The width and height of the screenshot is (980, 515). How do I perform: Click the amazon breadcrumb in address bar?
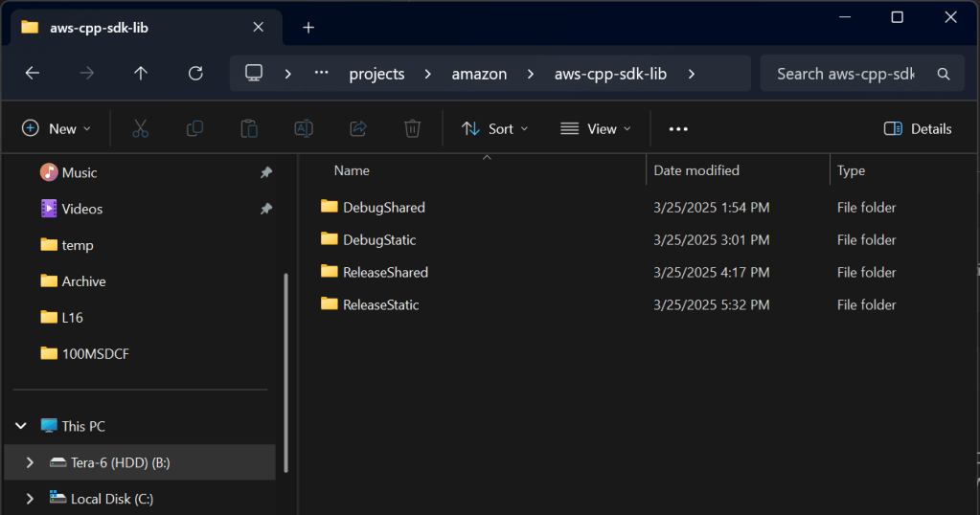(479, 74)
